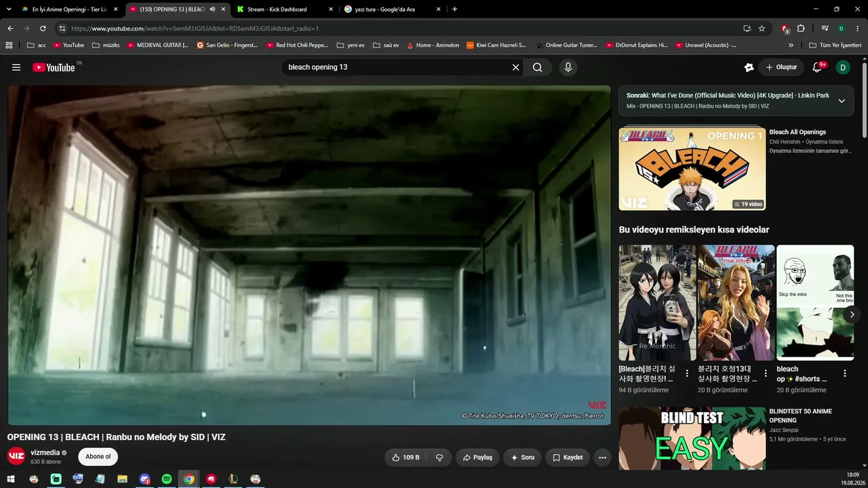
Task: Click the Chrome address bar URL
Action: 195,28
